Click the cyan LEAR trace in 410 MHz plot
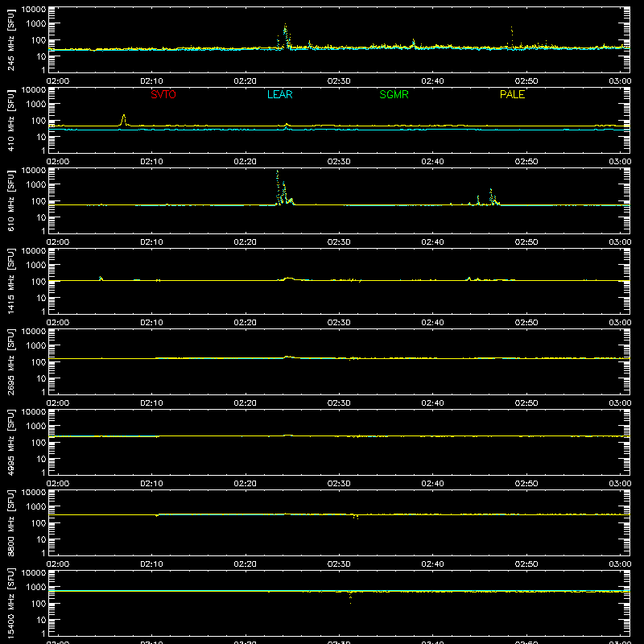Screen dimensions: 644x644 339,130
